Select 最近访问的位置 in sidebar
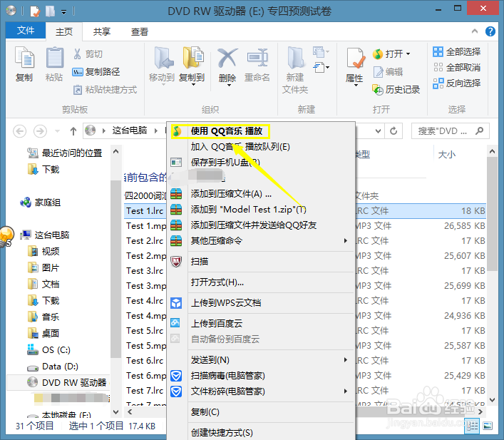 [66, 153]
